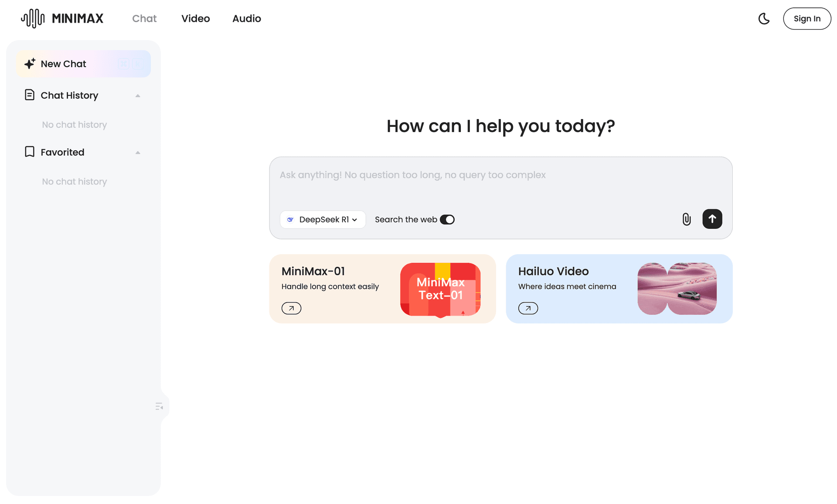Click the New Chat sparkle icon
Screen dimensions: 837x504
pos(30,64)
